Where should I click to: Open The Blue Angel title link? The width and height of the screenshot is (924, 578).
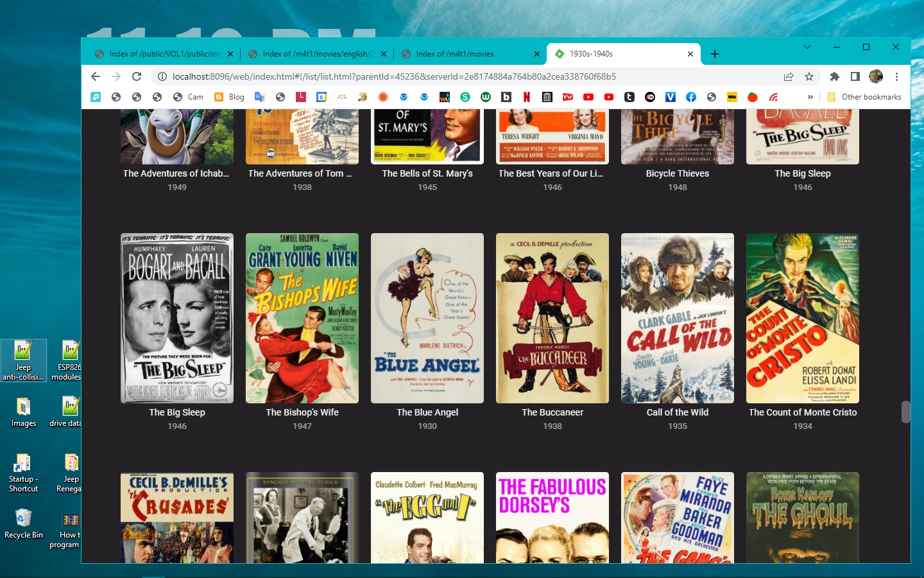pos(427,412)
